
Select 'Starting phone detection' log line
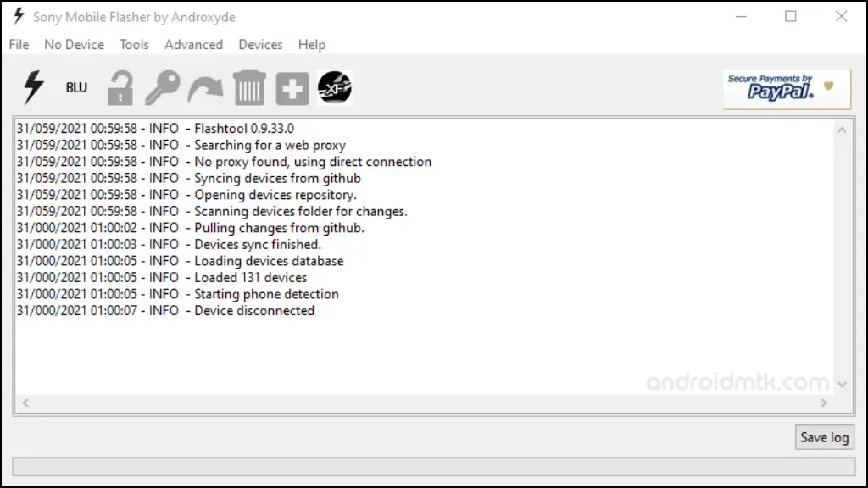pyautogui.click(x=178, y=294)
